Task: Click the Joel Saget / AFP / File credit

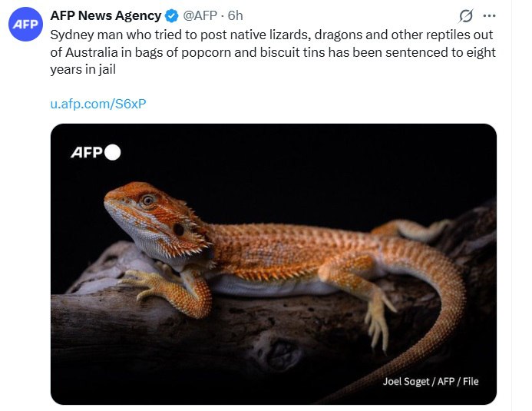Action: [x=431, y=381]
